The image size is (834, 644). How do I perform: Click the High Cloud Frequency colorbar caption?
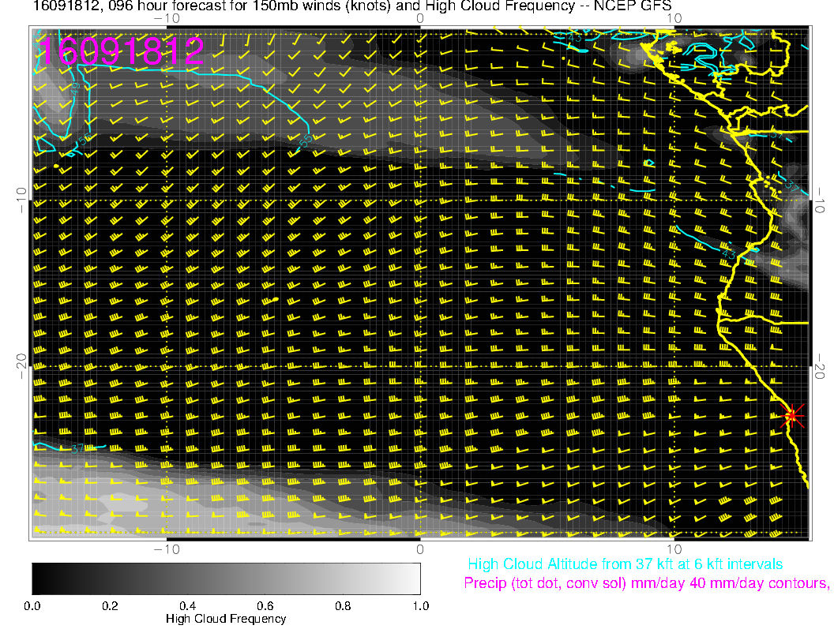226,619
